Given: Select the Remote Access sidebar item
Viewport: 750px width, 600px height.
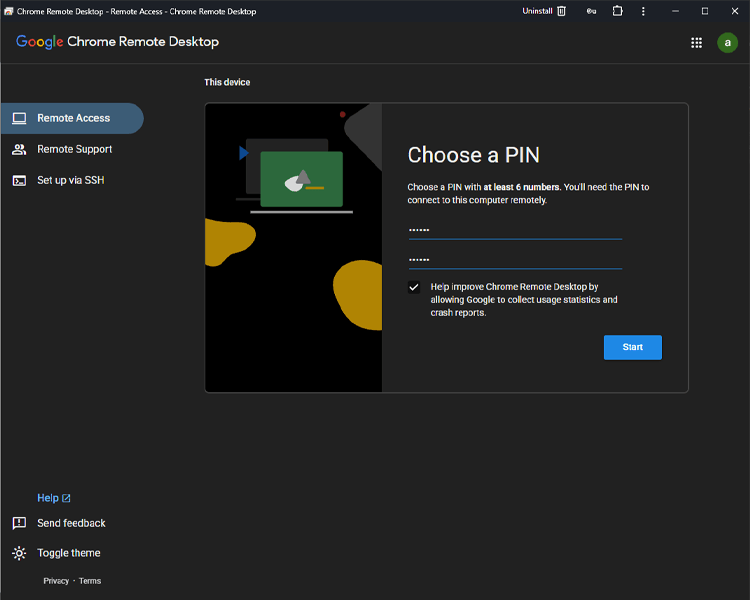Looking at the screenshot, I should (x=72, y=118).
